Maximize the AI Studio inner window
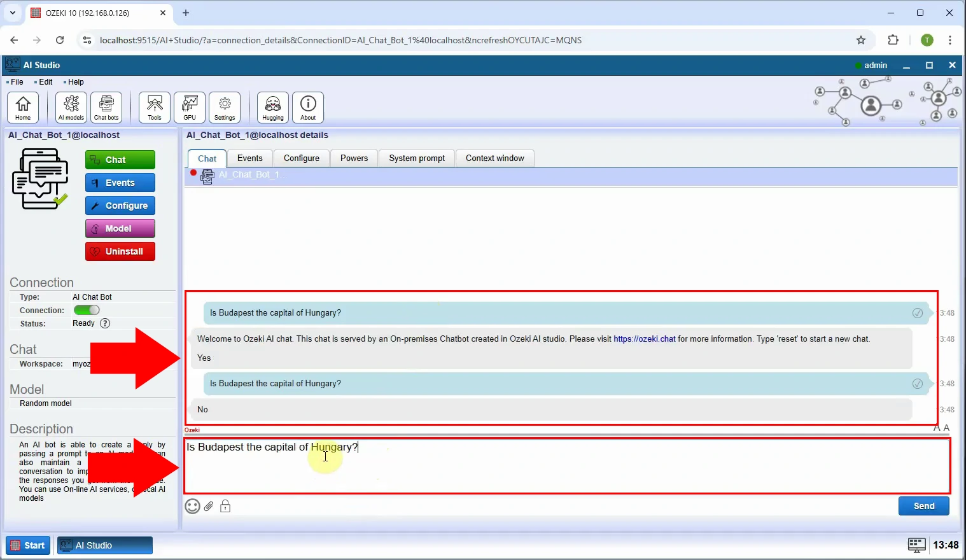The image size is (966, 560). pos(929,65)
